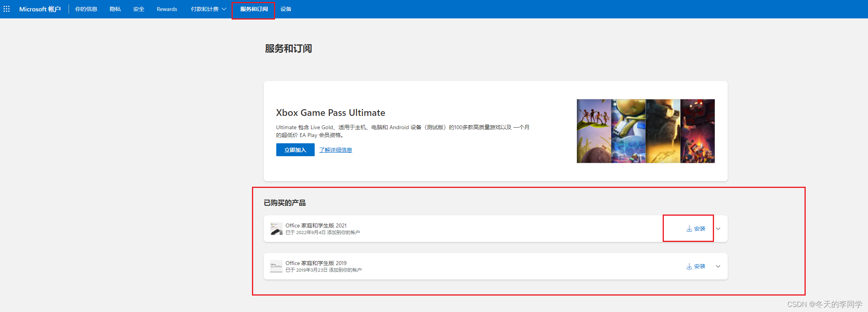Screen dimensions: 868x312
Task: Expand the Office 家庭和学生版 2021 row chevron
Action: point(718,229)
